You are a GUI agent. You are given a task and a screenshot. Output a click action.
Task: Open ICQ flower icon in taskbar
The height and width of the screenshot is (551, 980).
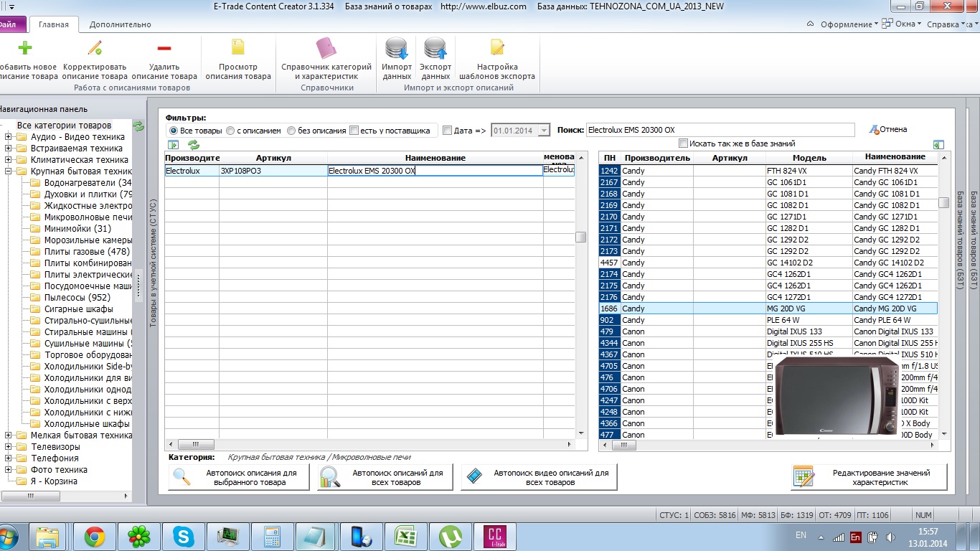tap(139, 537)
